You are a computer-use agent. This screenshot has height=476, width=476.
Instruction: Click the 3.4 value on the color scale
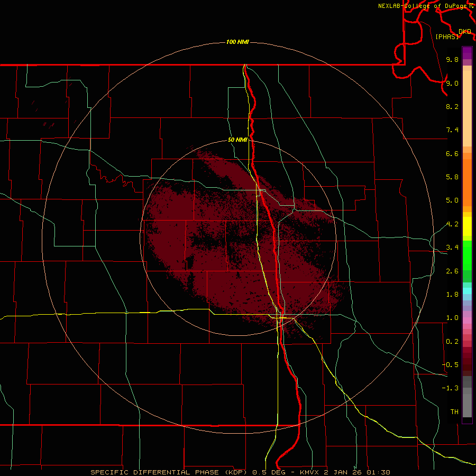452,248
